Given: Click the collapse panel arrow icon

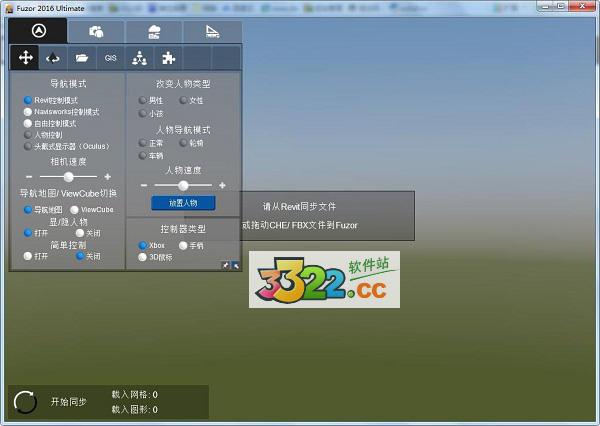Looking at the screenshot, I should (235, 265).
